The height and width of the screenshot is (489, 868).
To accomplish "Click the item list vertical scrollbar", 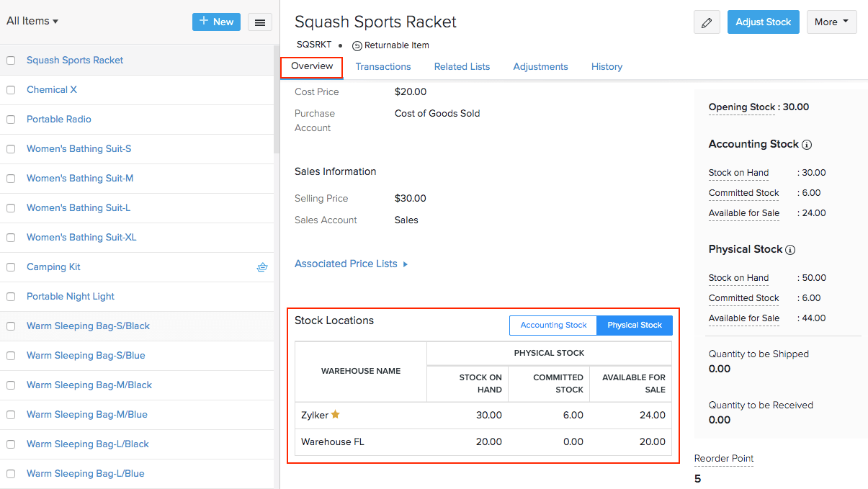I will 277,101.
